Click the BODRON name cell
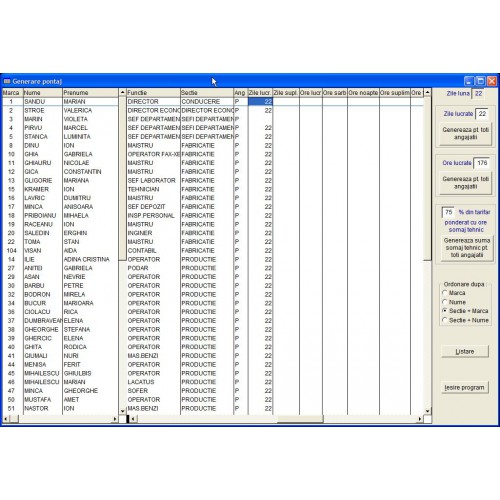The height and width of the screenshot is (500, 500). [x=43, y=295]
